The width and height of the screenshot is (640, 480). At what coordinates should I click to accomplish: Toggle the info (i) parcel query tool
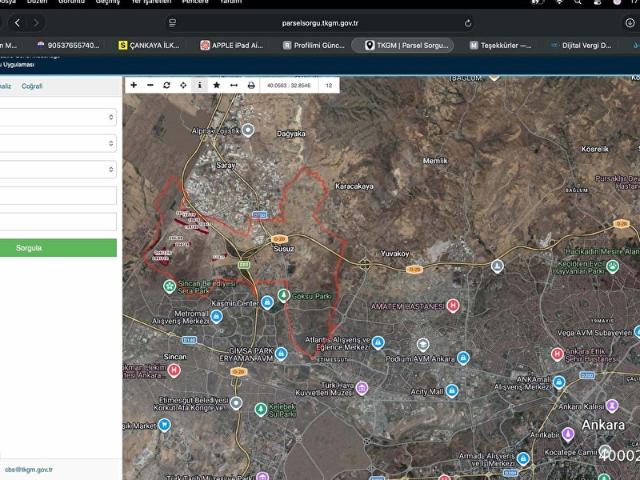pyautogui.click(x=200, y=85)
